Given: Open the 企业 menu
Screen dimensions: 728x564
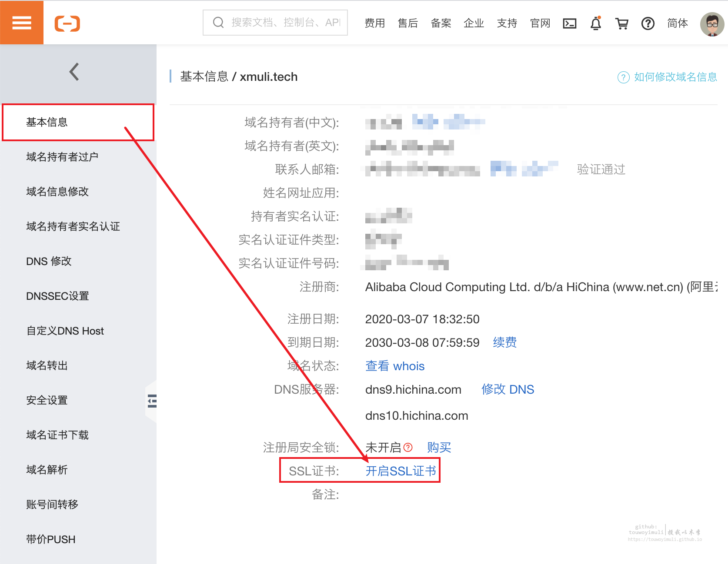Looking at the screenshot, I should click(474, 23).
